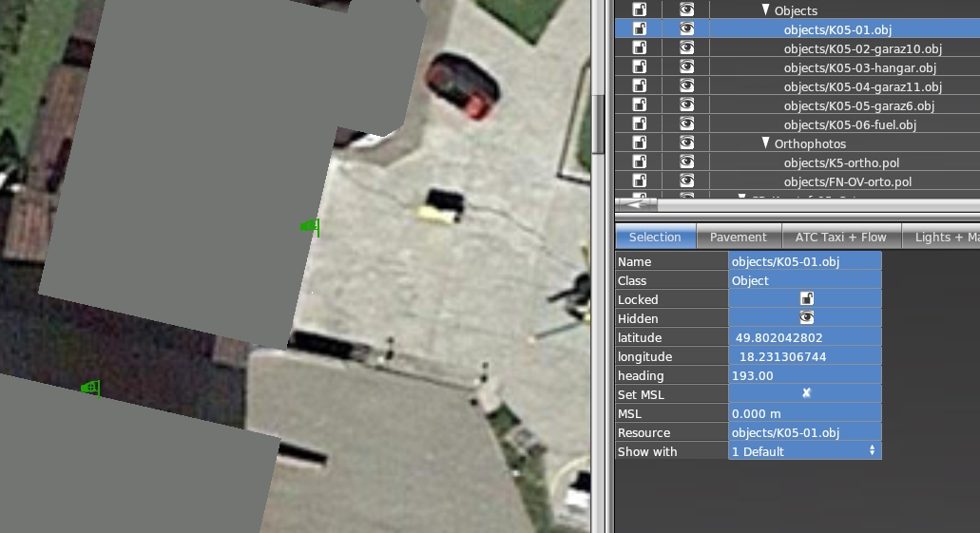The width and height of the screenshot is (980, 533).
Task: Select objects/K05-04-garaz11.obj in hierarchy
Action: coord(862,86)
